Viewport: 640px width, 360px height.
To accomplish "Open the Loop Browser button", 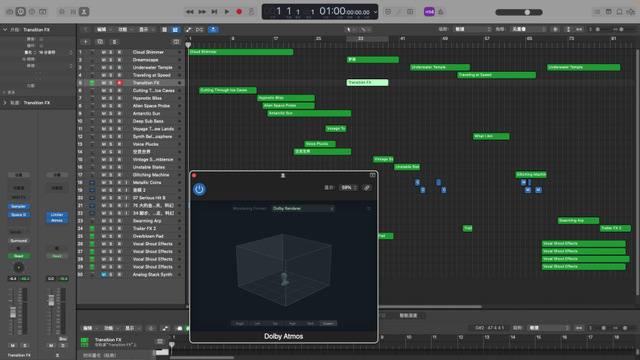I will (x=619, y=12).
